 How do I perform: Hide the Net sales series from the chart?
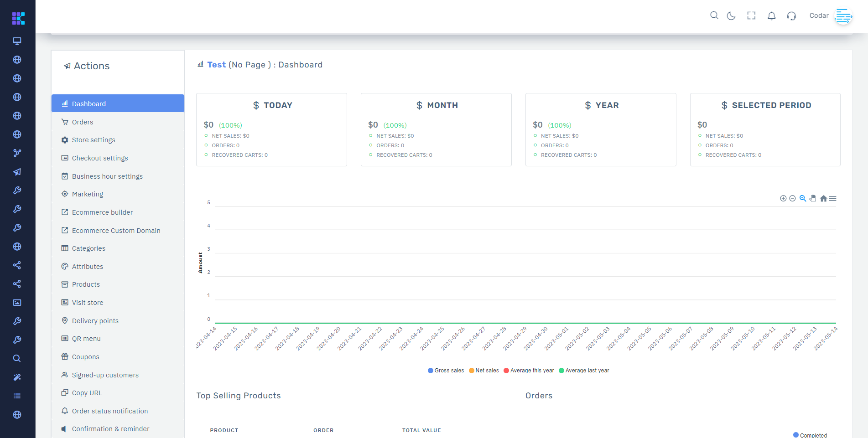click(483, 370)
